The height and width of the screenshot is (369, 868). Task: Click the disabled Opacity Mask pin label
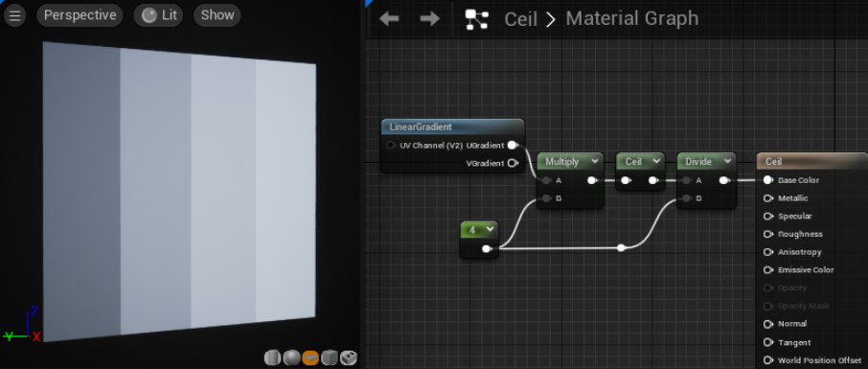coord(803,306)
